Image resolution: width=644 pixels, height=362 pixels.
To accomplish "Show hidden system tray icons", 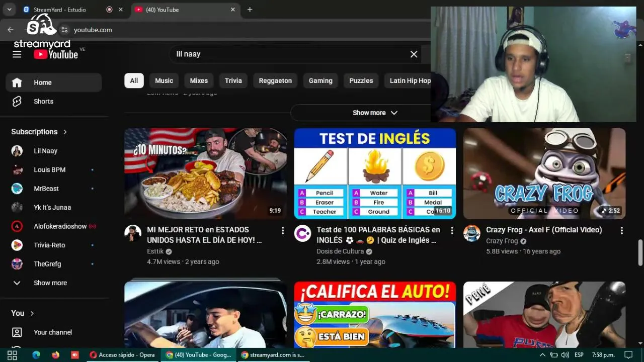I will point(542,355).
